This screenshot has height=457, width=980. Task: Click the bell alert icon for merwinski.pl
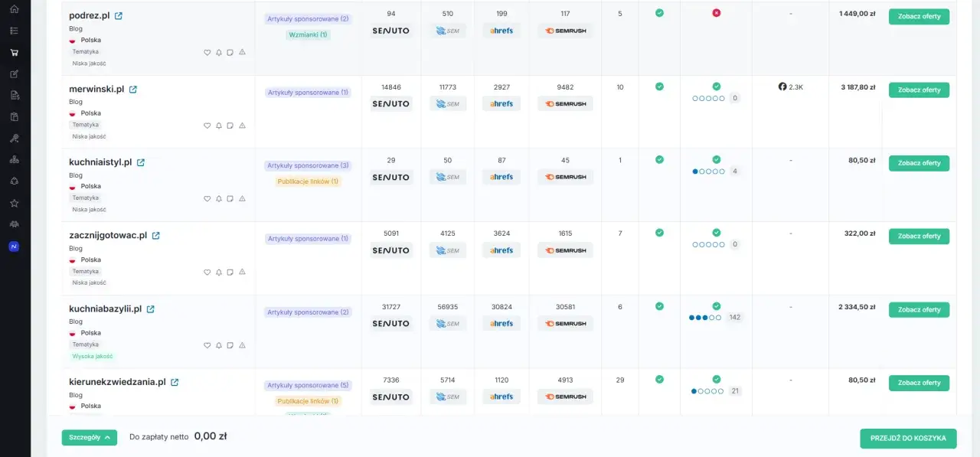(x=219, y=126)
